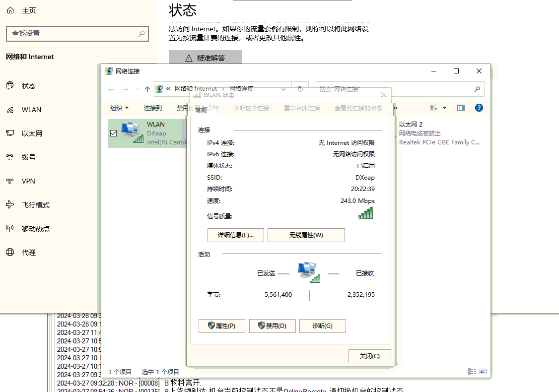Select the 代理 proxy globe icon
The width and height of the screenshot is (559, 392).
pyautogui.click(x=10, y=252)
